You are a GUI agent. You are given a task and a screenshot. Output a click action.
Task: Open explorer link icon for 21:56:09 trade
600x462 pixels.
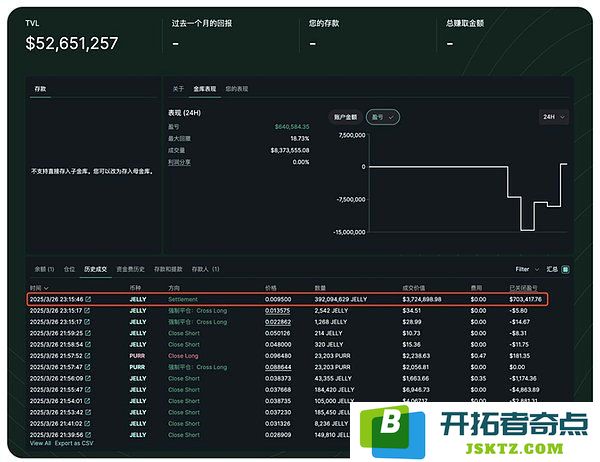click(88, 379)
